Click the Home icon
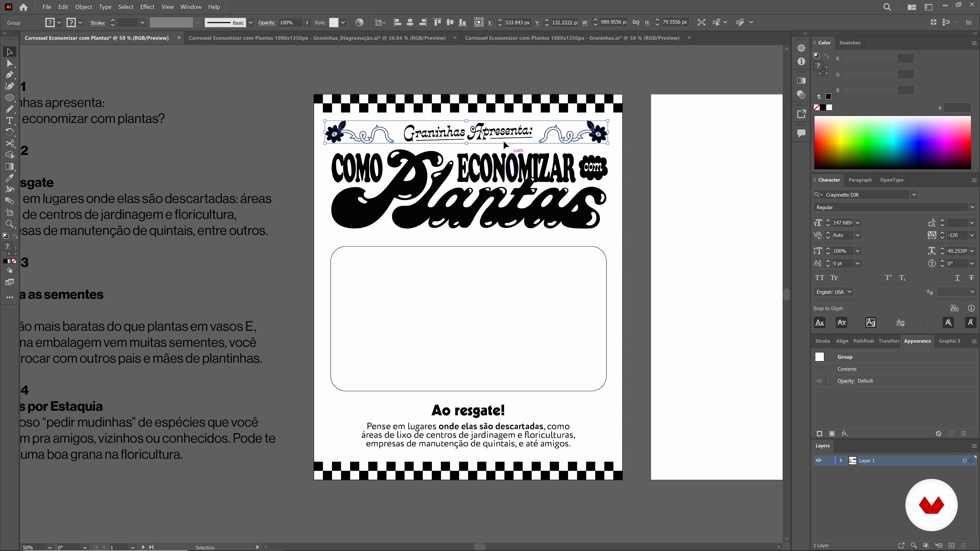 [23, 7]
